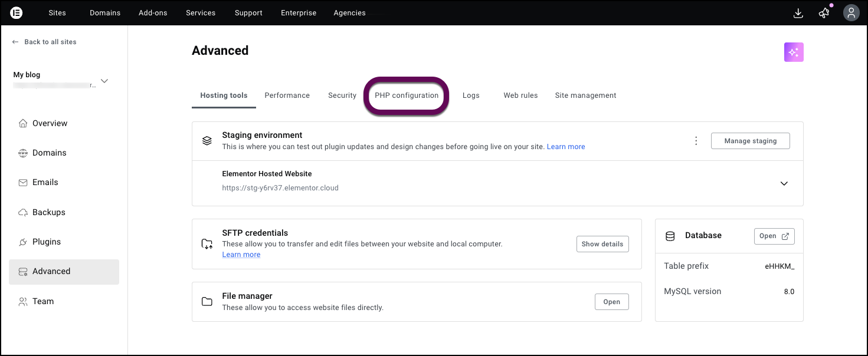
Task: Click the Elementor logo icon
Action: click(x=17, y=13)
